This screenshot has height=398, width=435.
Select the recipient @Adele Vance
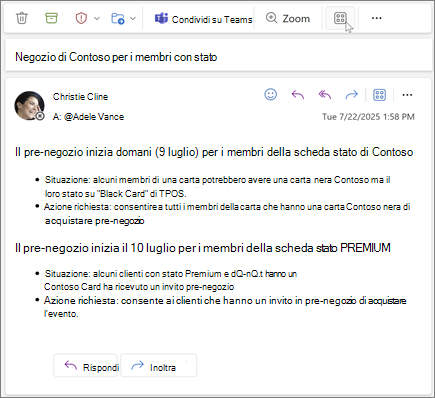coord(94,117)
